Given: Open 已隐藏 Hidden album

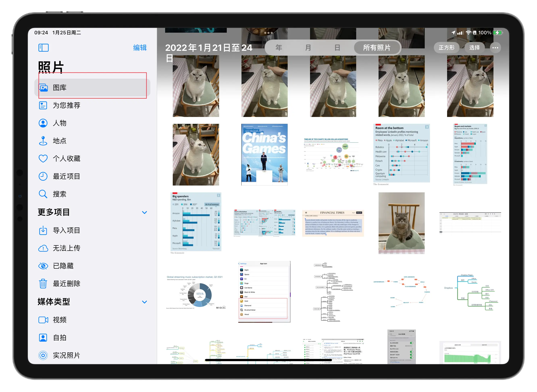Looking at the screenshot, I should point(92,266).
